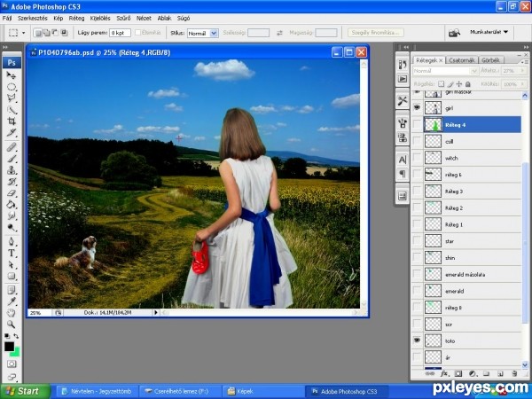Open the Szűrő menu
Screen dimensions: 532x399
pyautogui.click(x=123, y=18)
